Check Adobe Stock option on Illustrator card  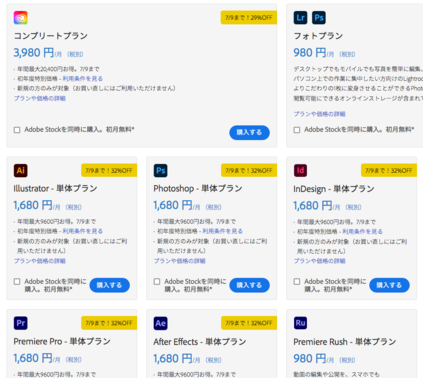17,282
